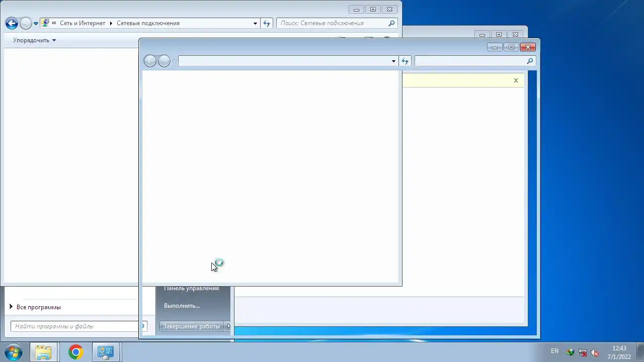Close the blank front window
This screenshot has width=644, height=362.
pyautogui.click(x=528, y=47)
